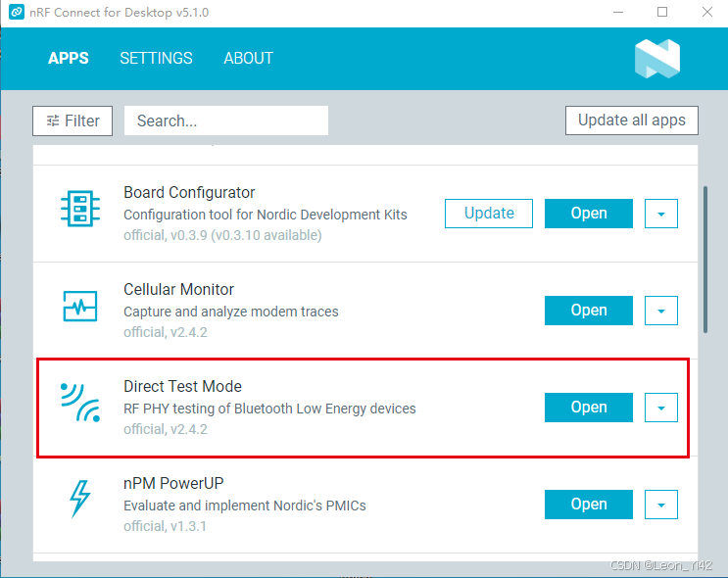Open the nPM PowerUP app
Screen dimensions: 728x578
tap(589, 505)
